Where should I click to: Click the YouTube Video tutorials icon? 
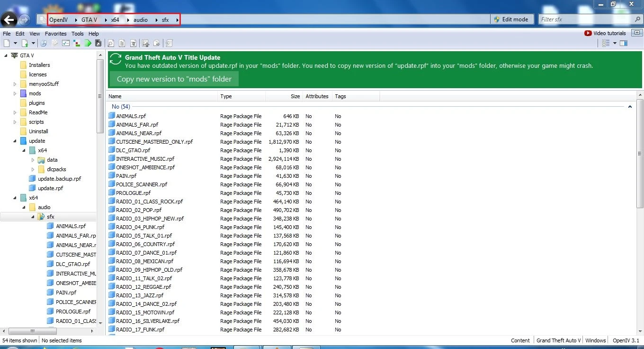tap(588, 33)
